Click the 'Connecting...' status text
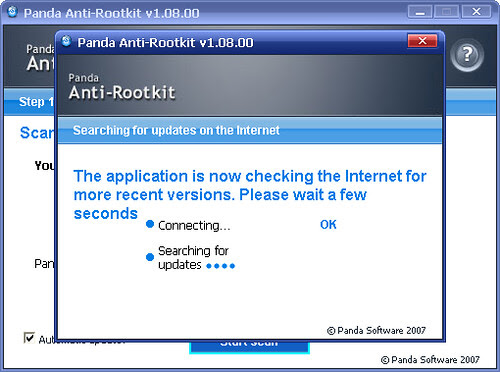 point(194,226)
